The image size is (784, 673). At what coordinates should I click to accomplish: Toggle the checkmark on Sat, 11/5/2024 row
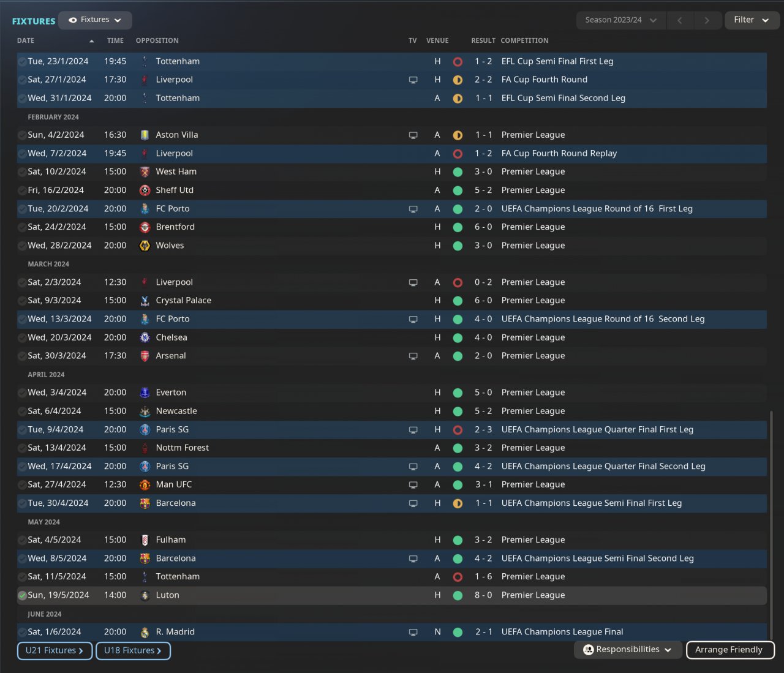click(22, 577)
